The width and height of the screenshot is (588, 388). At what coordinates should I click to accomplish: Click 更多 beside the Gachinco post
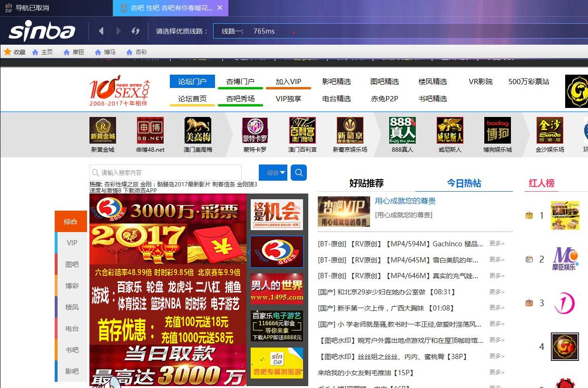tap(497, 243)
